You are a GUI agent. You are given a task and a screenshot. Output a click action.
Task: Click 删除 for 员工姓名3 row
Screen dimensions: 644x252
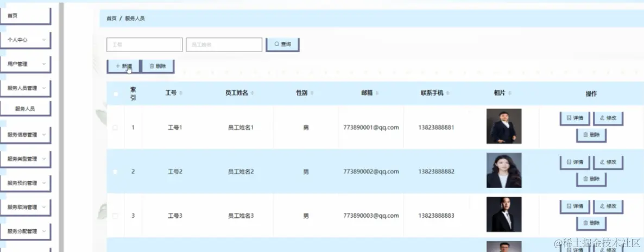coord(591,223)
